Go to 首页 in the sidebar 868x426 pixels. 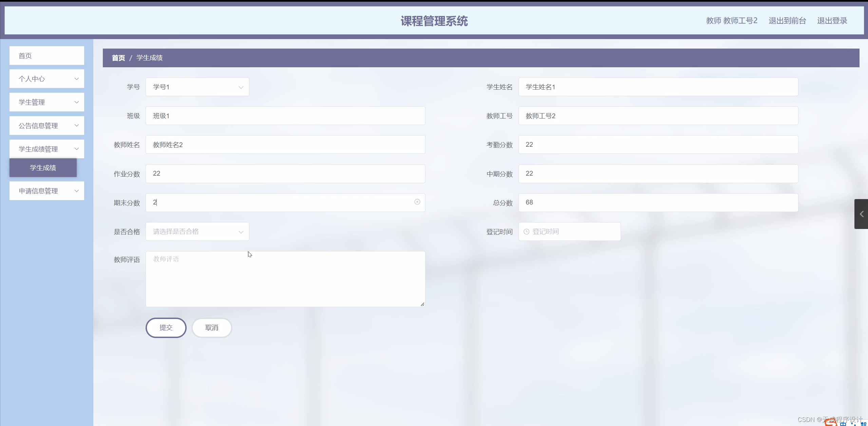(47, 56)
